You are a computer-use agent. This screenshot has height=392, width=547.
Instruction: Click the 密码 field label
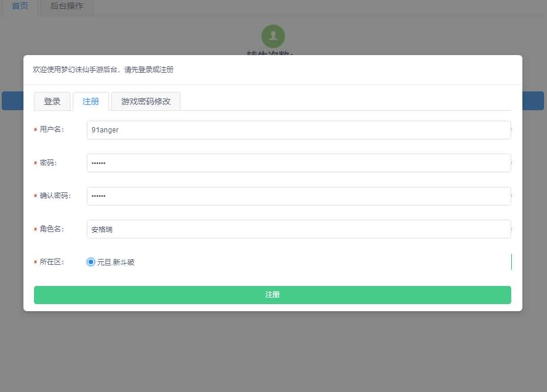(x=48, y=163)
